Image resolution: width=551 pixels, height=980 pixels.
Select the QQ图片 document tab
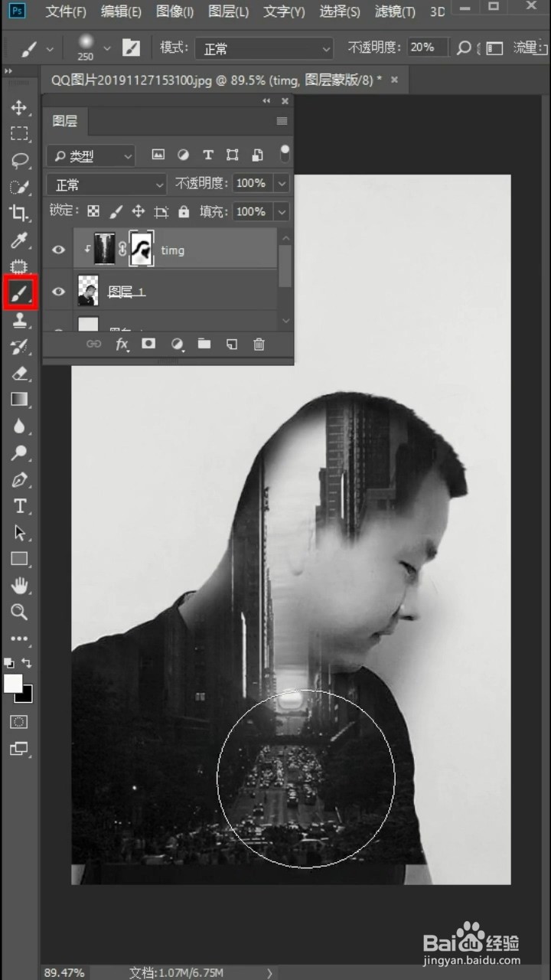[x=216, y=80]
